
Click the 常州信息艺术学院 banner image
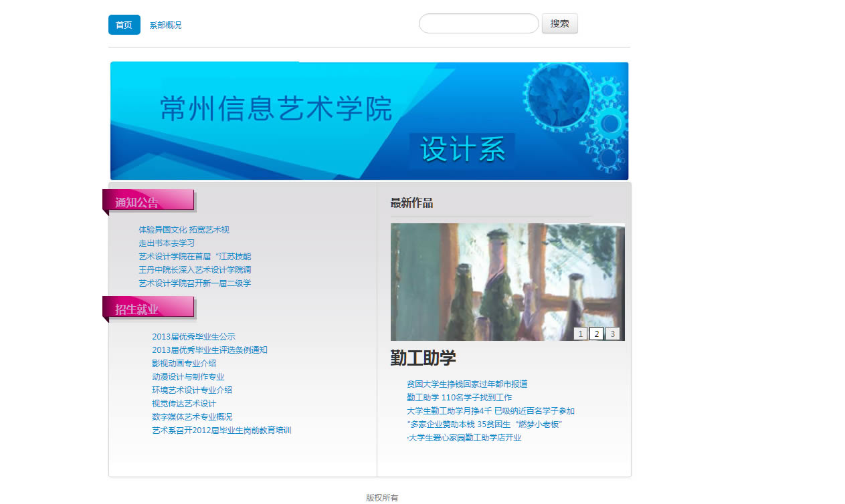pyautogui.click(x=369, y=121)
